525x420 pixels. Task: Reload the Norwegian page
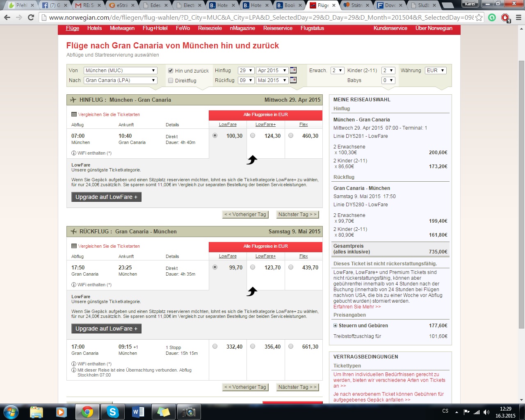[x=31, y=18]
